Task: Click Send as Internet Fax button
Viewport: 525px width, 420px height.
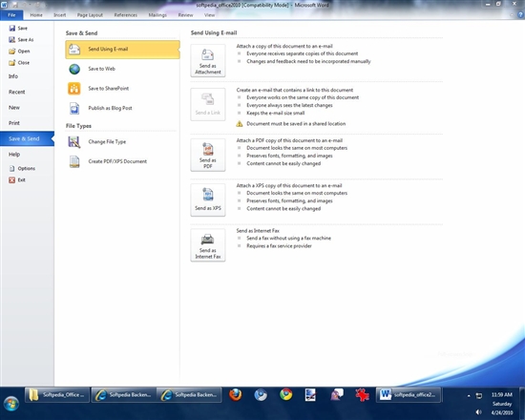Action: [208, 245]
